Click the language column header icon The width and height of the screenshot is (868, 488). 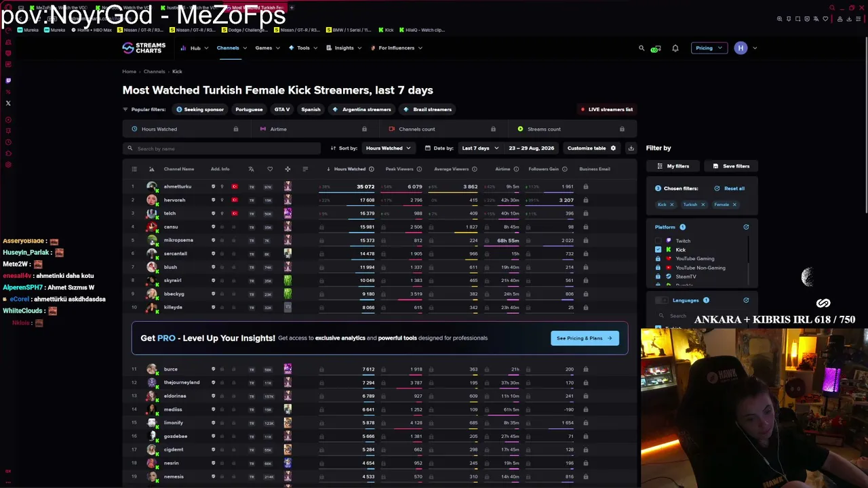coord(251,169)
